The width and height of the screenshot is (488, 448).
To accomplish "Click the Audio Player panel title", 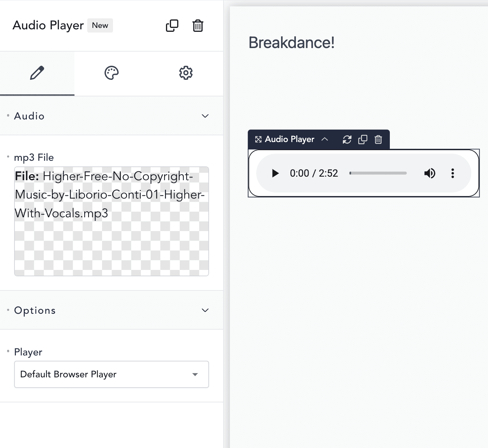I will click(48, 25).
